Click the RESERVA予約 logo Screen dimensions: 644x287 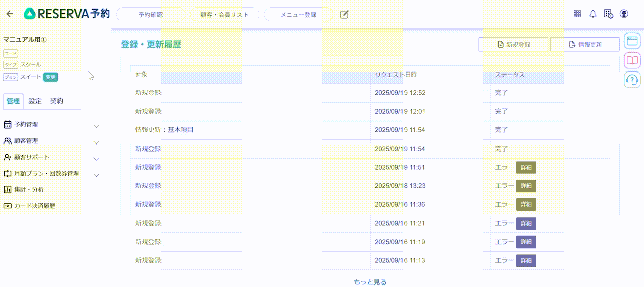(x=66, y=14)
